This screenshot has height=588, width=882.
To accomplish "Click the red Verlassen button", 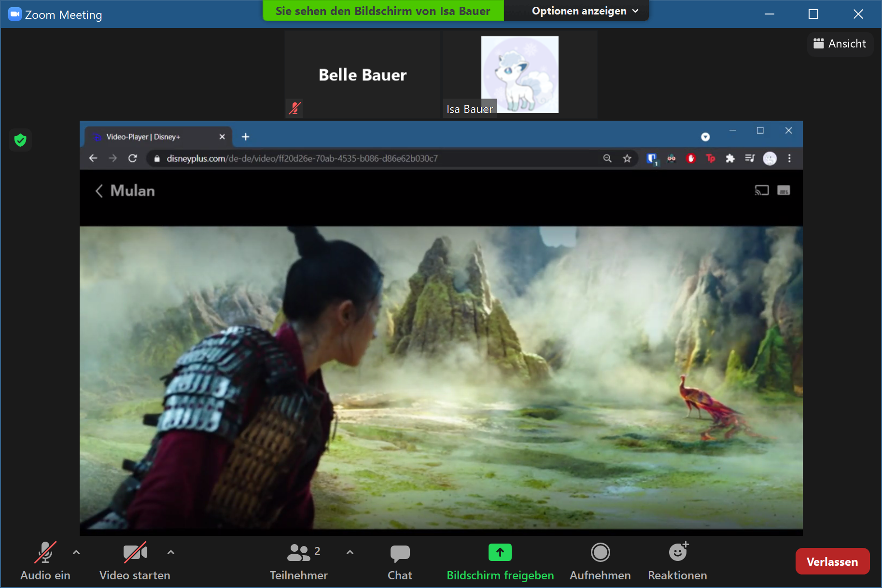I will pyautogui.click(x=832, y=561).
